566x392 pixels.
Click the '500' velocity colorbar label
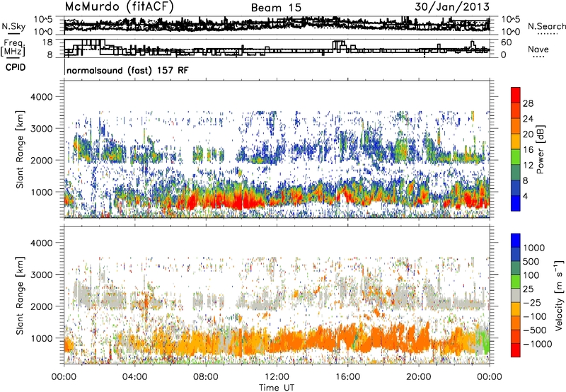[x=531, y=262]
